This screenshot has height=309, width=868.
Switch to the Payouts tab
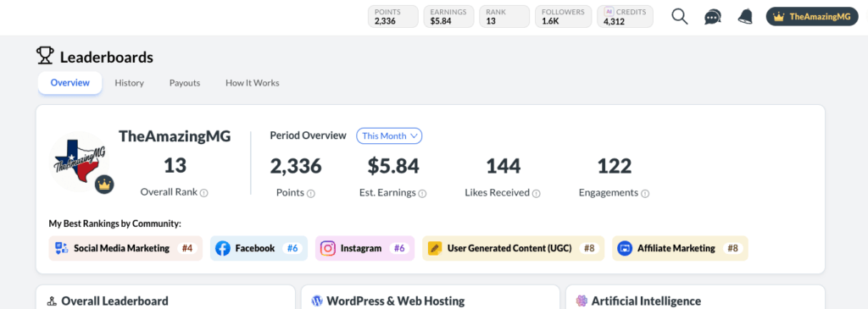coord(185,83)
